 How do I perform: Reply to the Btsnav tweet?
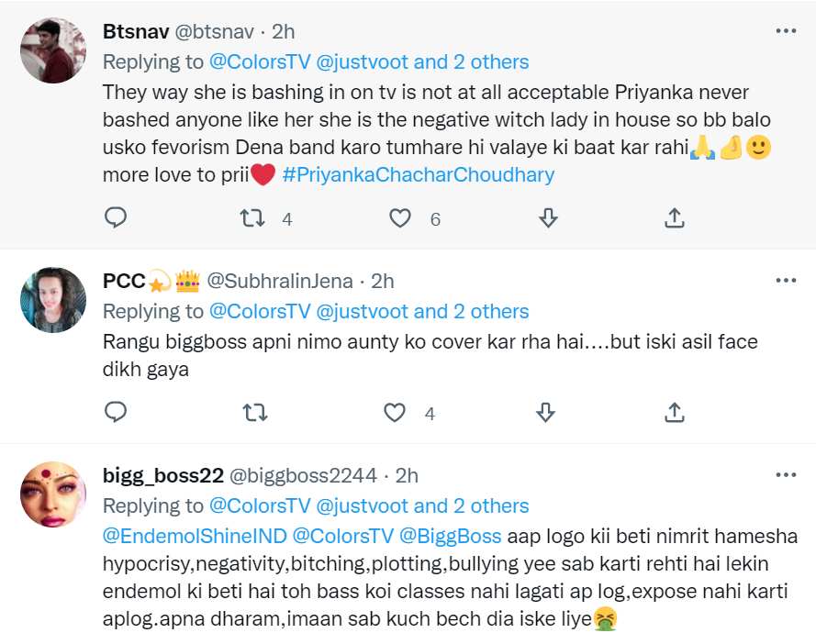(x=116, y=218)
